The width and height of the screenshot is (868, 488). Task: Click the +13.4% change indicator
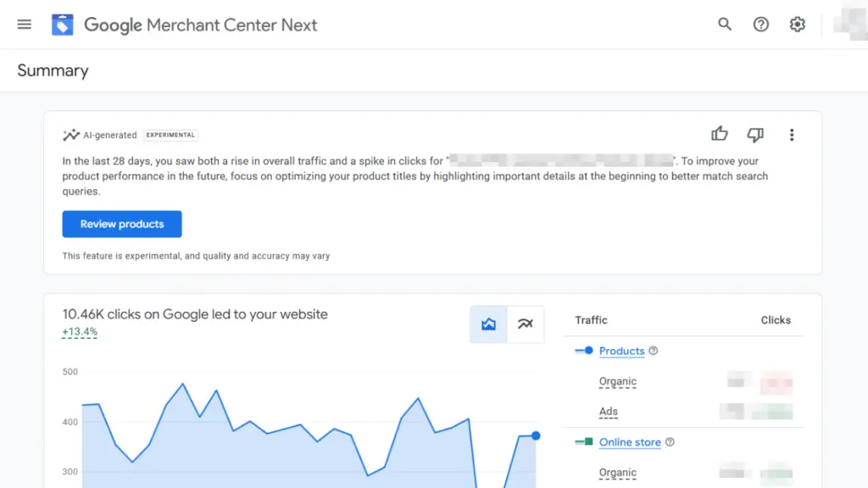point(80,332)
